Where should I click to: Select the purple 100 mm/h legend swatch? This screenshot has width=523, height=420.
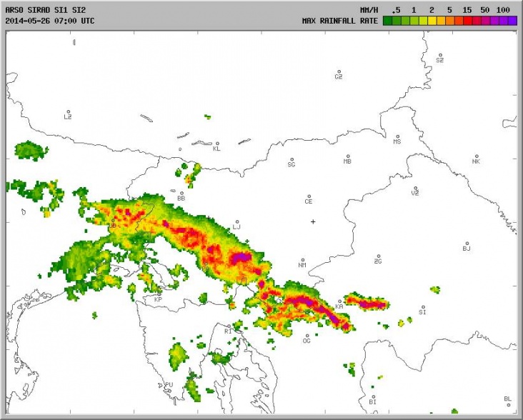[512, 21]
